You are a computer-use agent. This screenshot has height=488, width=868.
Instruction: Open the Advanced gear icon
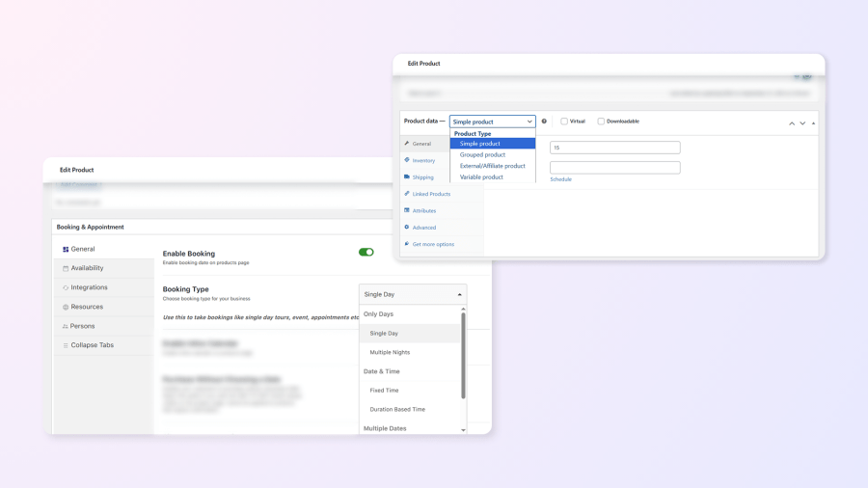[407, 227]
